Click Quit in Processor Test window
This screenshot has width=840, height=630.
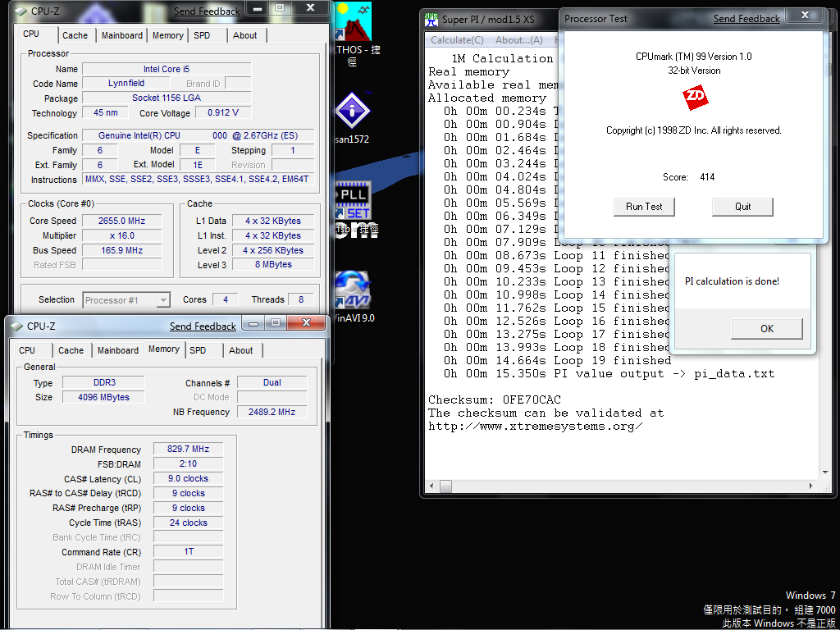[x=742, y=207]
